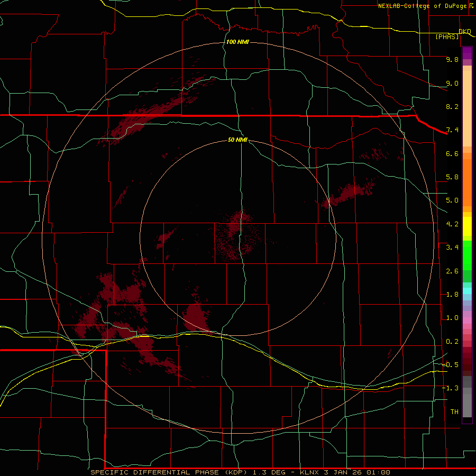
Task: Select the 50 NMI range ring label
Action: [237, 140]
